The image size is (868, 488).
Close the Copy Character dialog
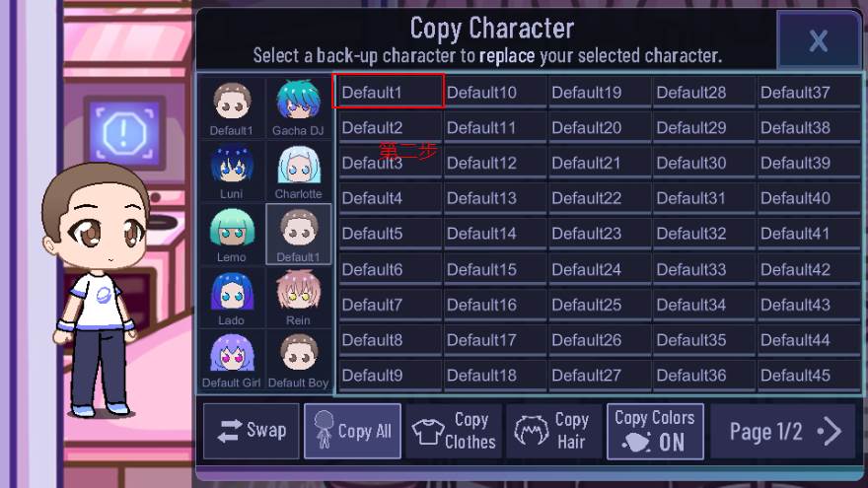[x=818, y=40]
